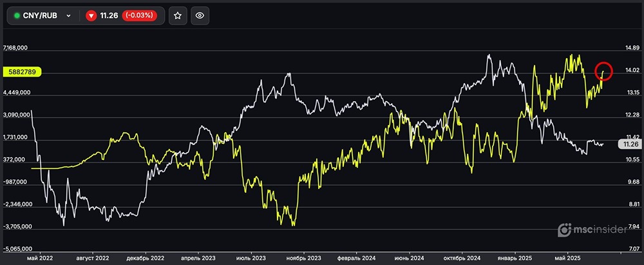Click the chevron next to CNY/RUB
644x265 pixels.
pyautogui.click(x=69, y=16)
